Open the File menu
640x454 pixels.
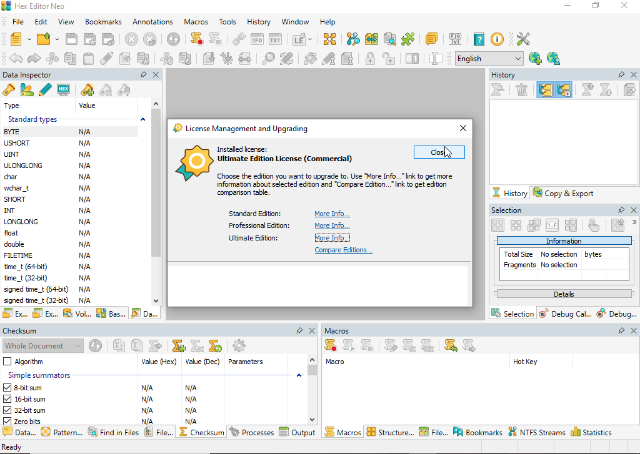tap(18, 22)
